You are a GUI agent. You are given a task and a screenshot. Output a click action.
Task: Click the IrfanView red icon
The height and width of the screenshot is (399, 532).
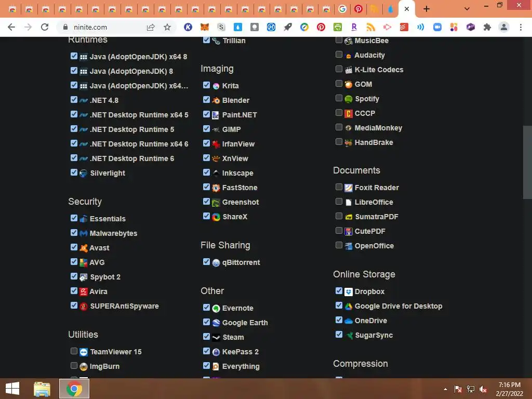pyautogui.click(x=216, y=144)
